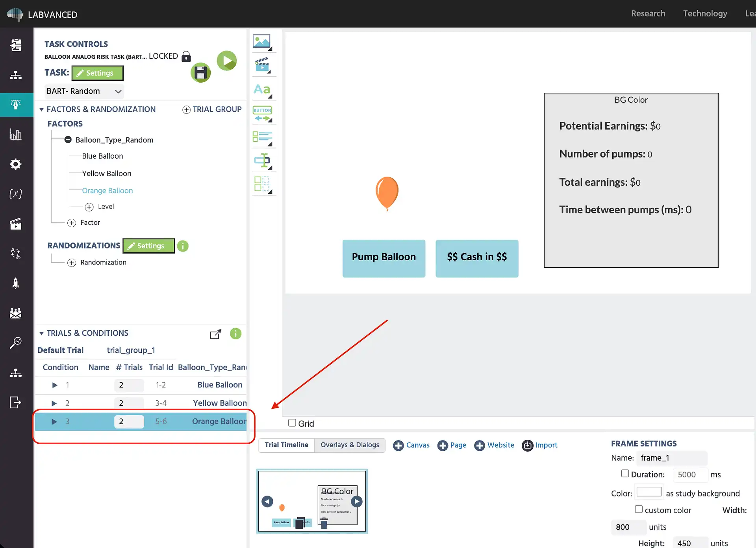Click the green save floppy disk icon
The height and width of the screenshot is (548, 756).
click(x=201, y=73)
